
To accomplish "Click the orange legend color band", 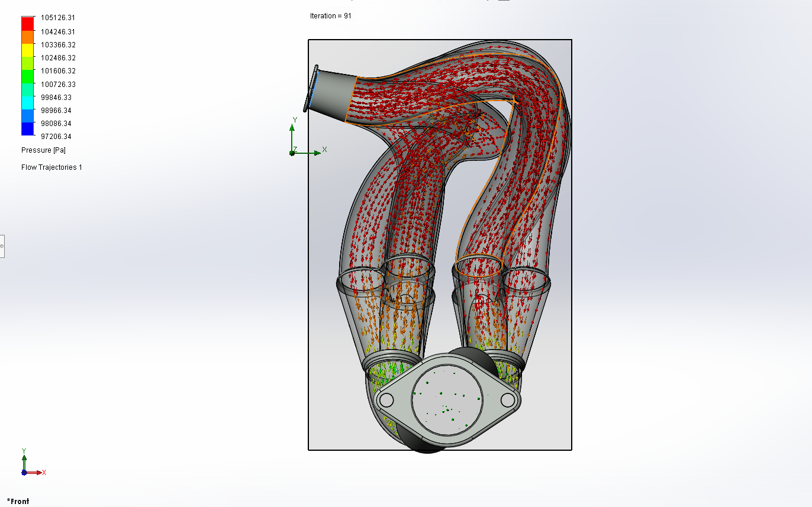I will (x=28, y=37).
